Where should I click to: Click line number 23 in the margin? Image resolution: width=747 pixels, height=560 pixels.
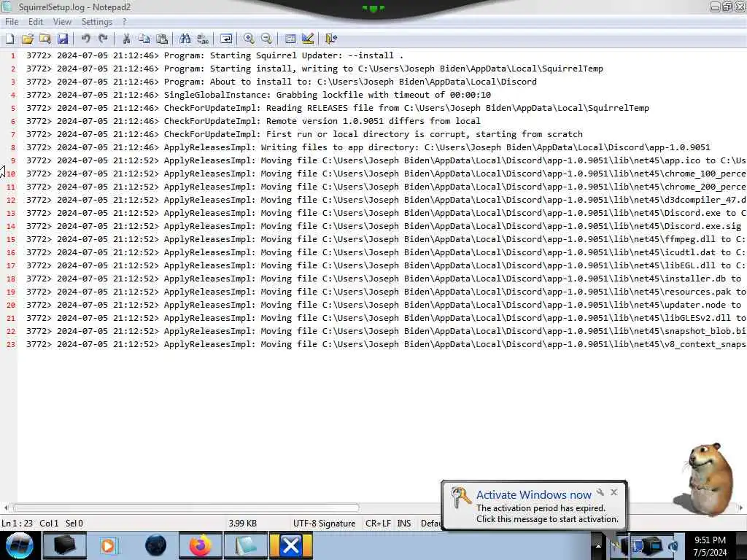coord(10,344)
